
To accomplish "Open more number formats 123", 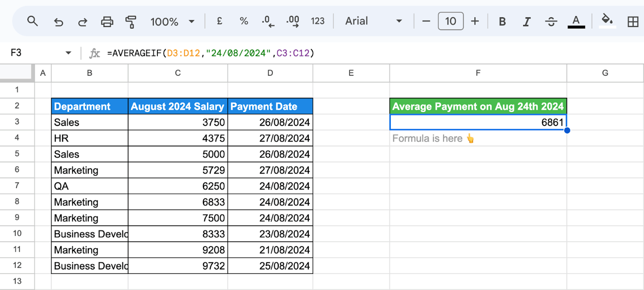I will (318, 21).
